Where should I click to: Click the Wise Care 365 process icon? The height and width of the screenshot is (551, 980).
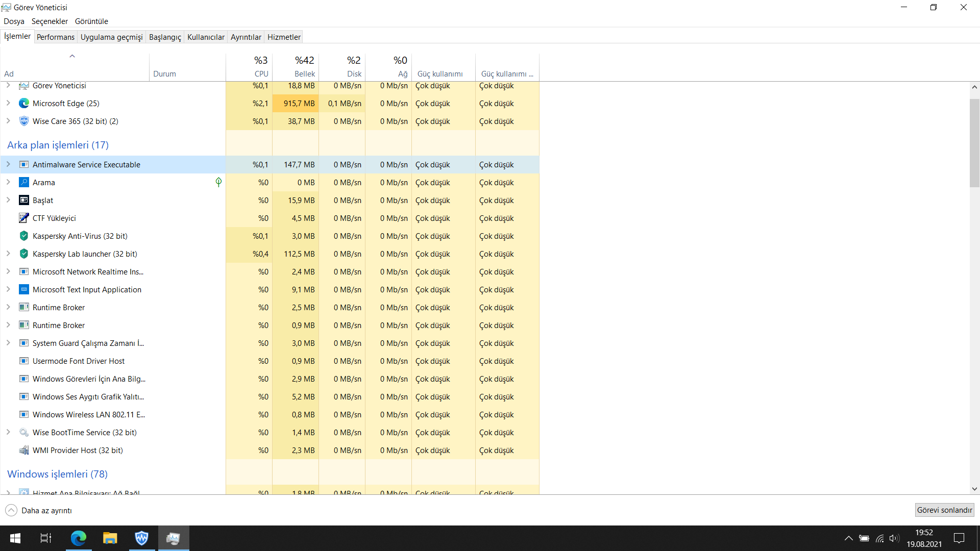pos(23,121)
